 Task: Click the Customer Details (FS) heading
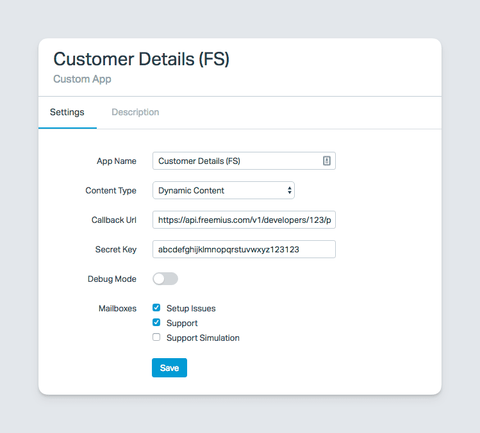click(x=141, y=59)
